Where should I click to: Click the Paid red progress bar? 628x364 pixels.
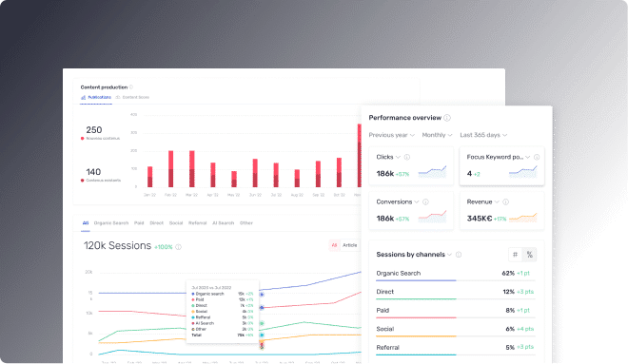tap(416, 317)
